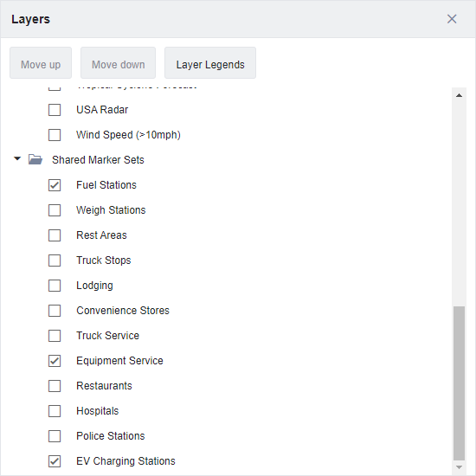Click the Move up button
Viewport: 476px width, 476px height.
pyautogui.click(x=41, y=63)
